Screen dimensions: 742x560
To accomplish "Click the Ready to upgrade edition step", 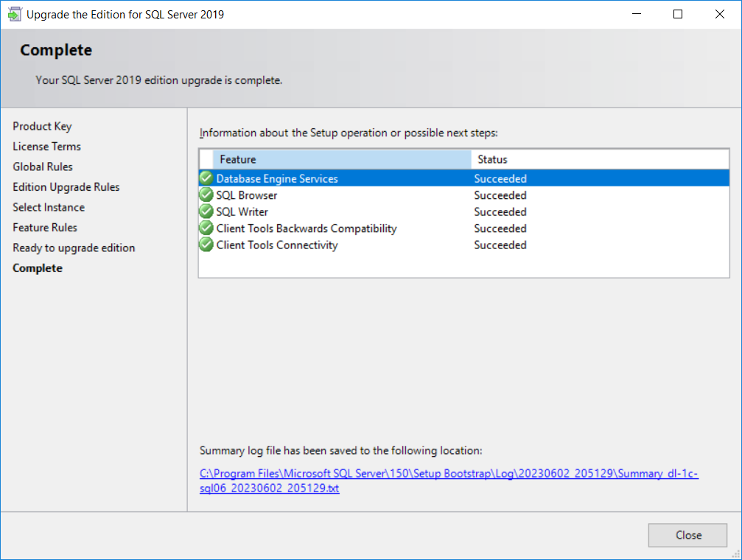I will (74, 248).
